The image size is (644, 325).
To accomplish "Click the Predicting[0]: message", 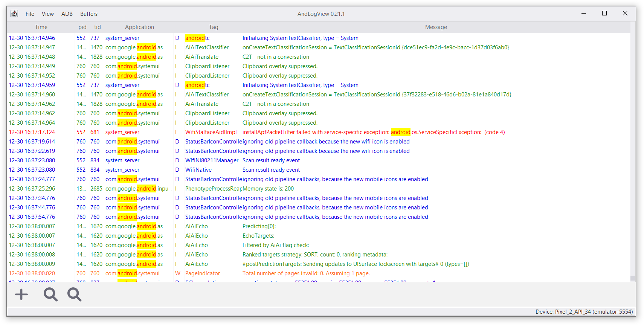I will click(259, 226).
